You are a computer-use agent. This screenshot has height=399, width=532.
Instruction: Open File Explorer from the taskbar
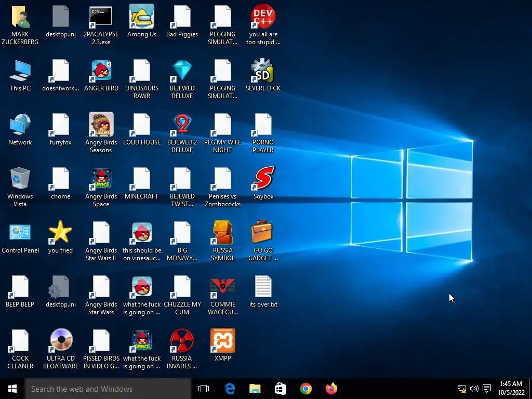point(255,389)
